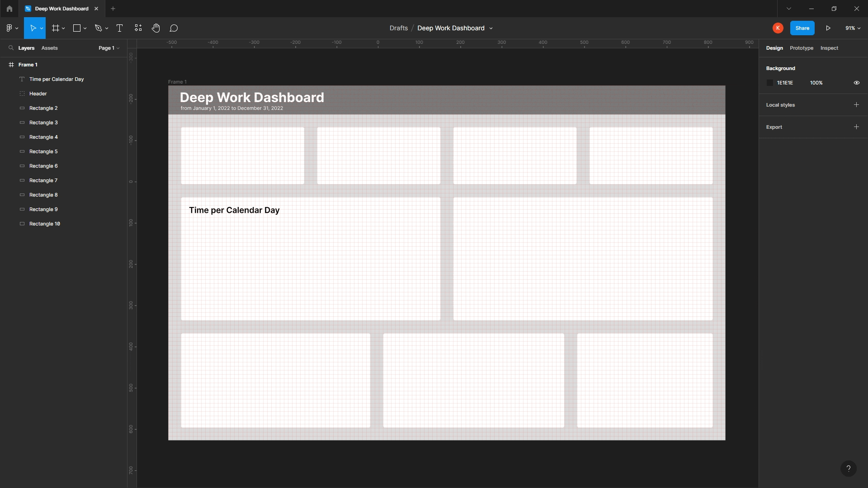Click the group icon of Header layer
This screenshot has width=868, height=488.
pyautogui.click(x=22, y=94)
